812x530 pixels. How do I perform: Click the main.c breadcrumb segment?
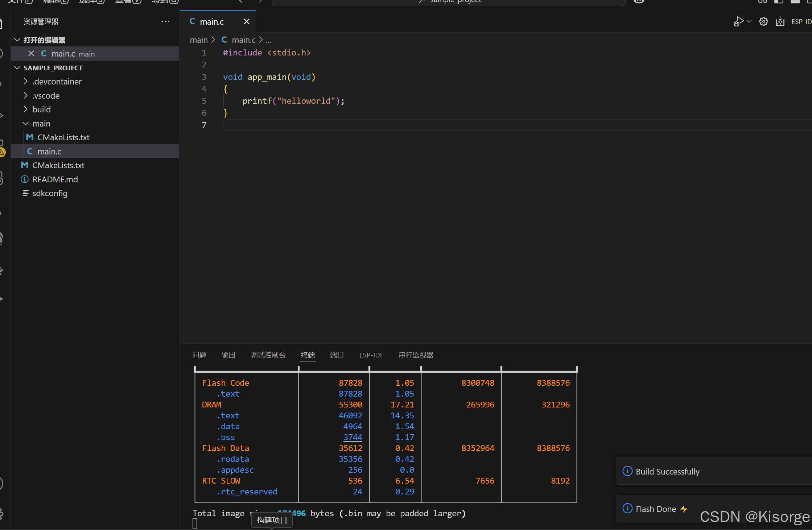point(244,40)
